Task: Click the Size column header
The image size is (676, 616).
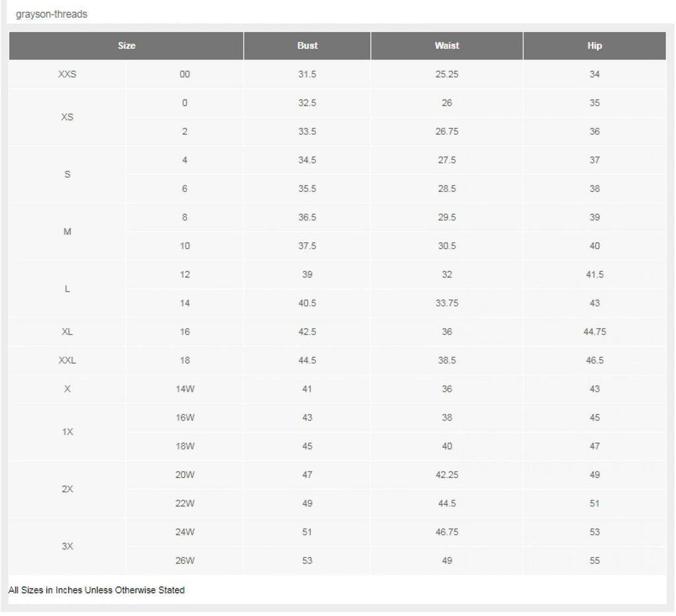Action: (126, 46)
